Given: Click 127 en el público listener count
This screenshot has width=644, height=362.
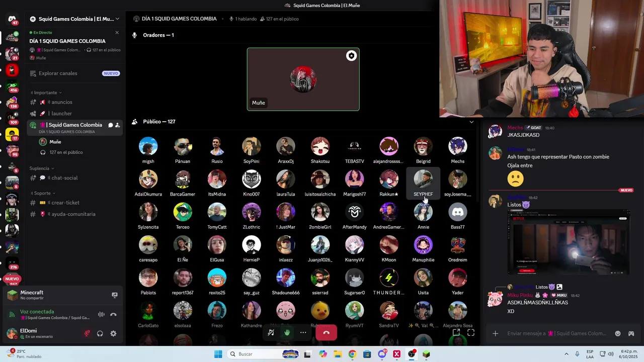Looking at the screenshot, I should point(66,152).
